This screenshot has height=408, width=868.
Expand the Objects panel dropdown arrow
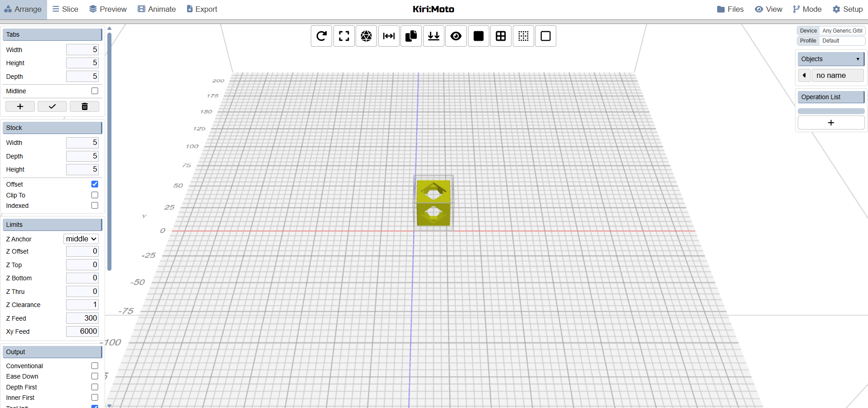coord(858,59)
